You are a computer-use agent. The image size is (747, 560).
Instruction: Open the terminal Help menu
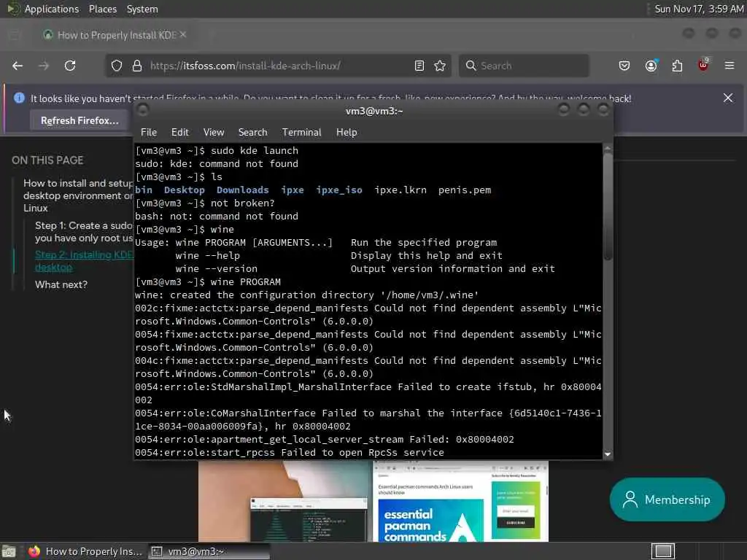(347, 133)
